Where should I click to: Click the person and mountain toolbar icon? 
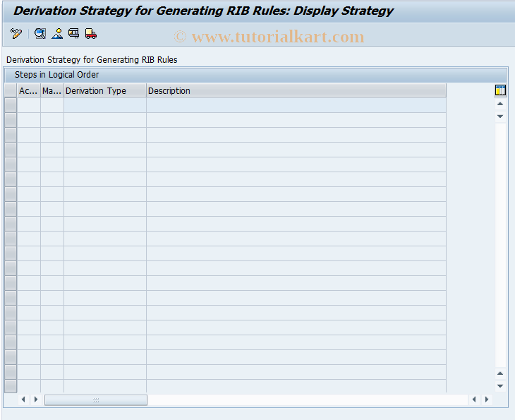[57, 33]
